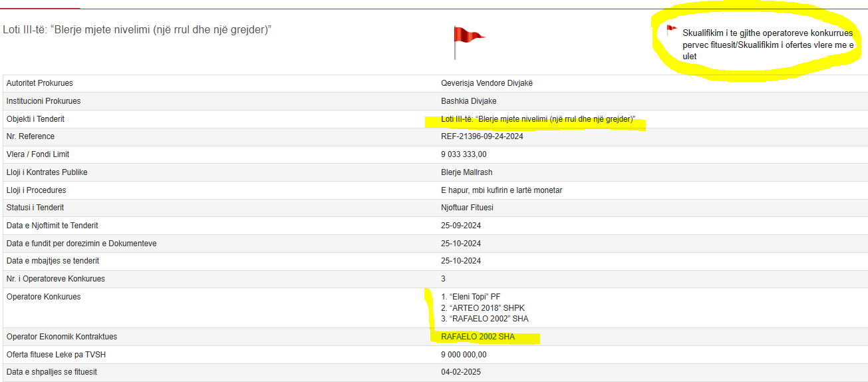Click winner announcement date 04-02-2025

click(x=460, y=372)
